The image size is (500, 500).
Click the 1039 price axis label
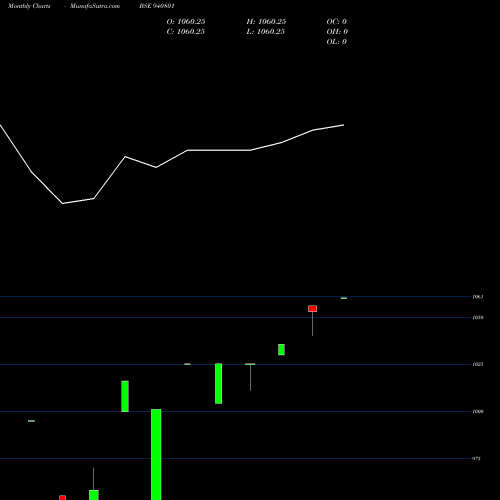[x=478, y=317]
